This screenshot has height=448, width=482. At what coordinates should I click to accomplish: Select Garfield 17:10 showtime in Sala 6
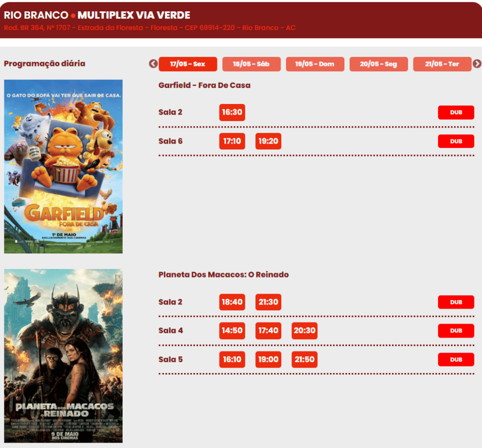(232, 141)
